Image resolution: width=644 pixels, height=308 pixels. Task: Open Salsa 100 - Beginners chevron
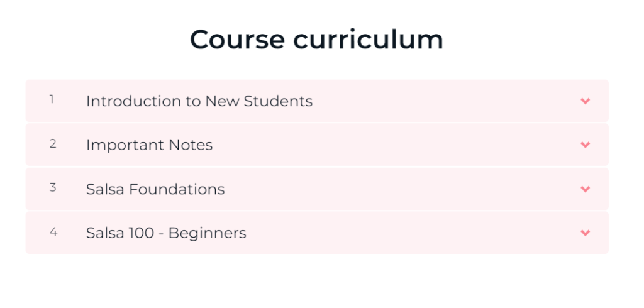[x=586, y=233]
